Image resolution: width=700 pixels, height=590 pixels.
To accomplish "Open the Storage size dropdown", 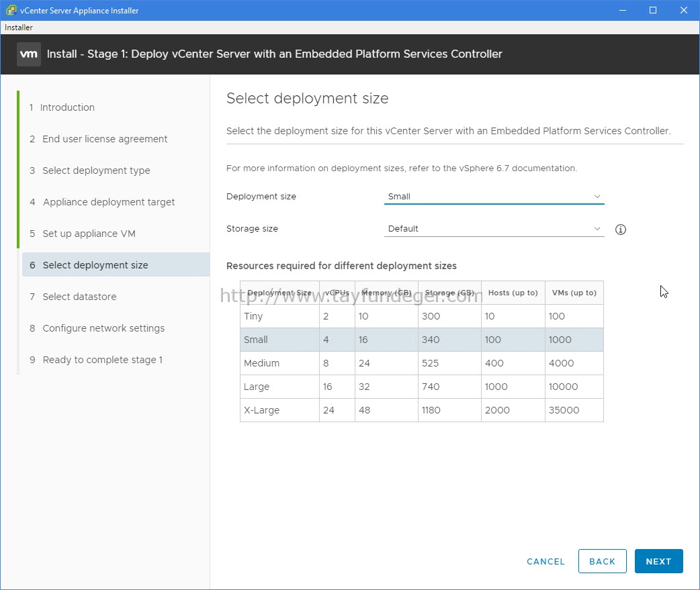I will pyautogui.click(x=494, y=229).
